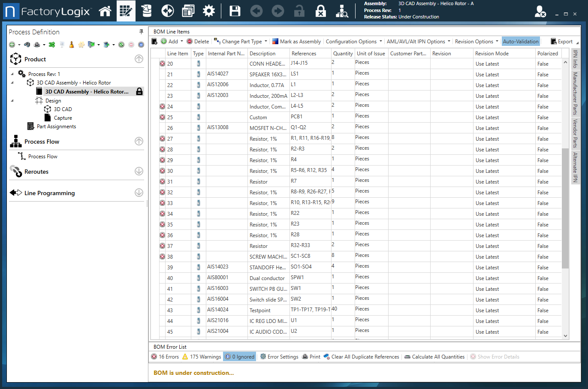The height and width of the screenshot is (389, 588).
Task: Expand the Reroutes section
Action: [139, 171]
